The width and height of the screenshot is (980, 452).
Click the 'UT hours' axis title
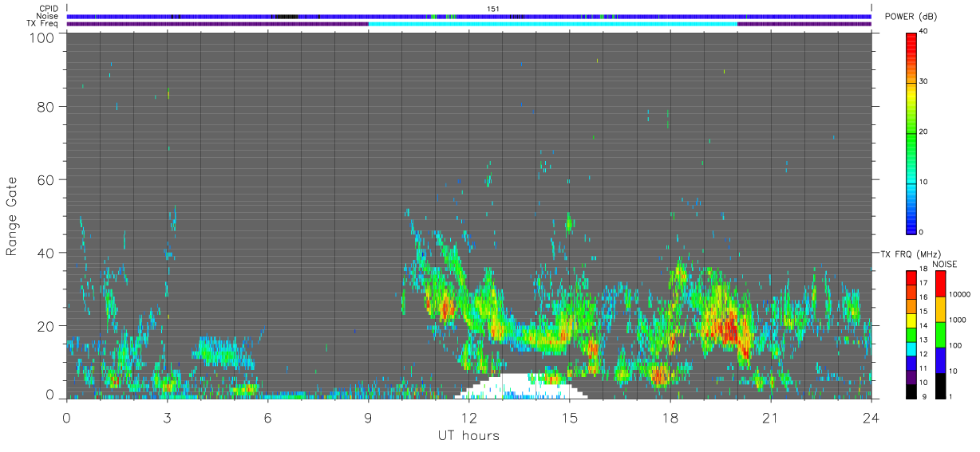(x=468, y=435)
